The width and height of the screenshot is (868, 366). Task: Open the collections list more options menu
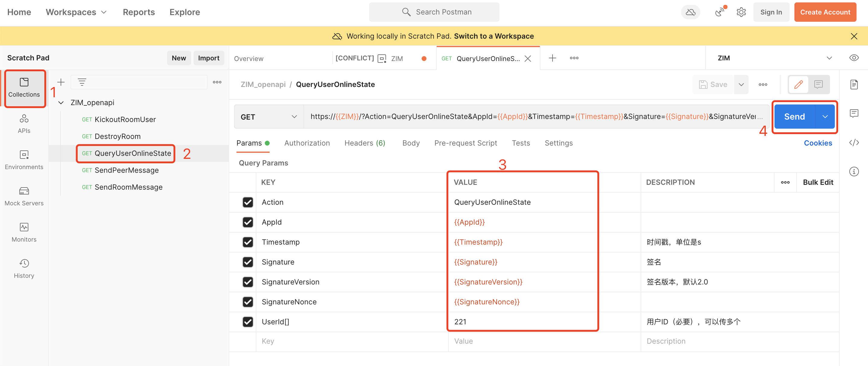click(x=217, y=82)
